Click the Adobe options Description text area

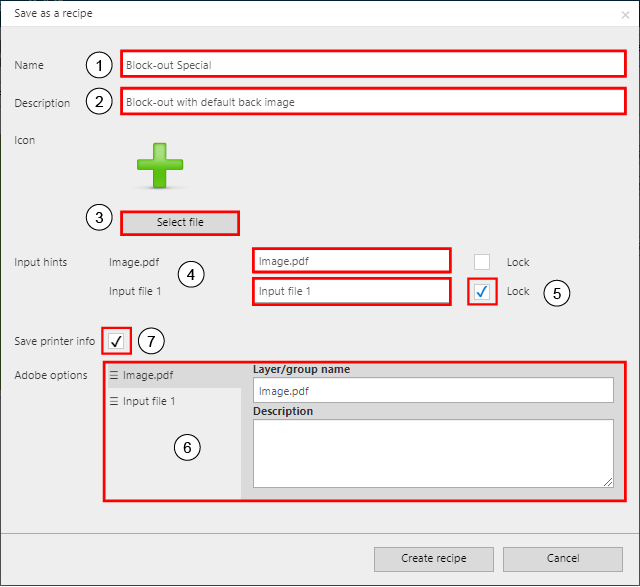(x=432, y=452)
